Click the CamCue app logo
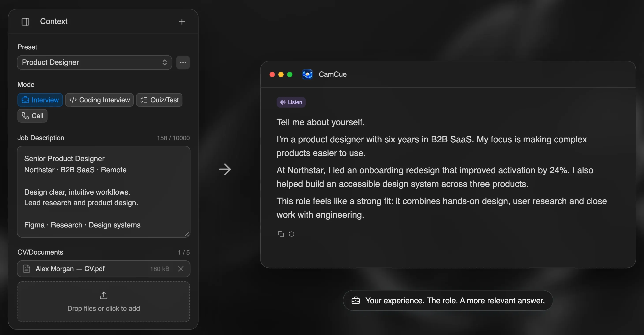This screenshot has height=335, width=644. click(x=307, y=74)
